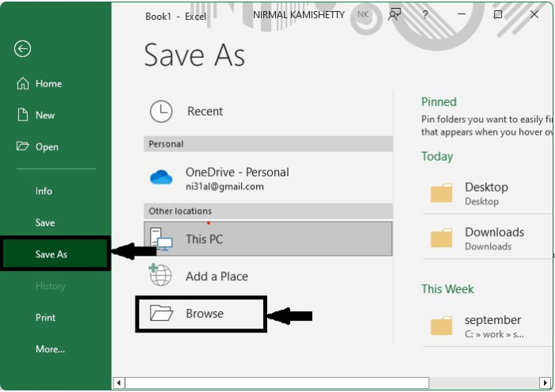This screenshot has width=555, height=392.
Task: Maximize the Excel window
Action: (x=498, y=14)
